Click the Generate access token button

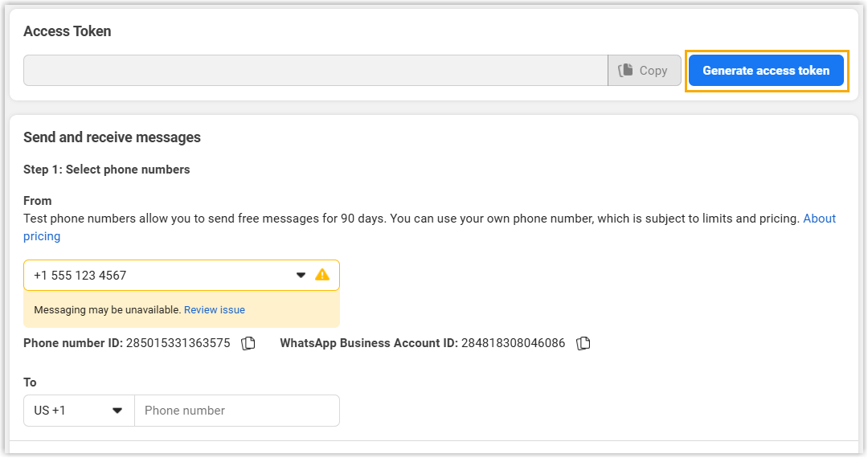[765, 71]
